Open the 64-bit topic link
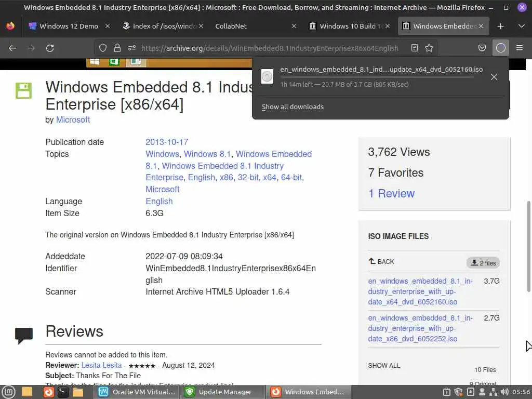The image size is (532, 399). (291, 178)
